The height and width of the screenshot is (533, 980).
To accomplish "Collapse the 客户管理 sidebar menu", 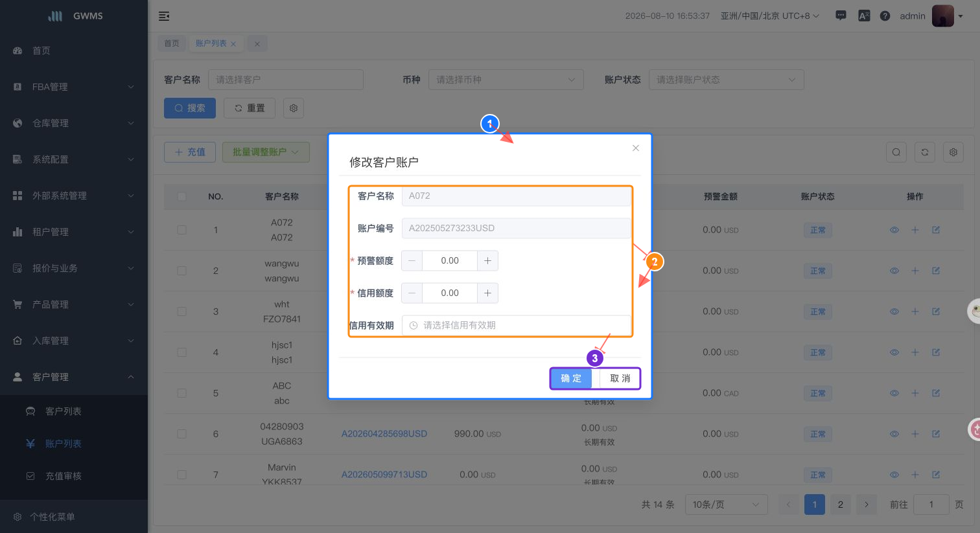I will pyautogui.click(x=74, y=377).
